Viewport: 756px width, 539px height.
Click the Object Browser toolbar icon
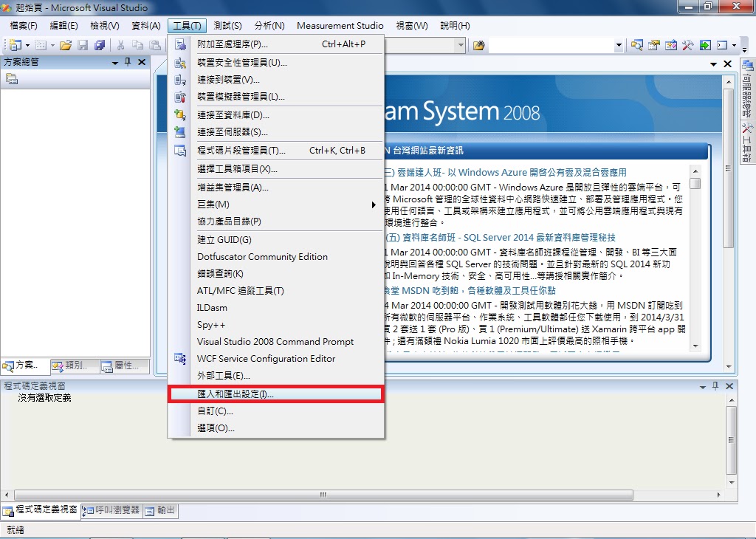[x=671, y=45]
